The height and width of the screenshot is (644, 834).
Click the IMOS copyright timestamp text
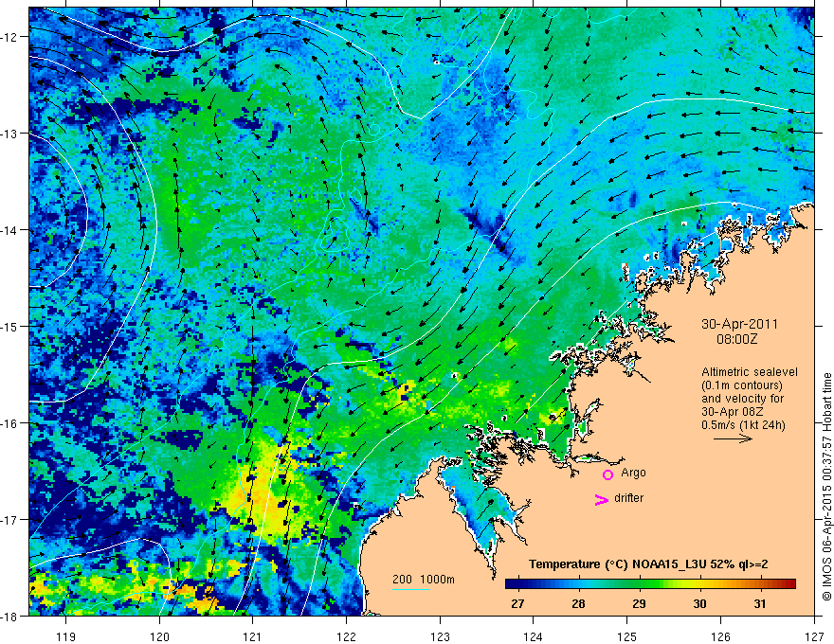tap(826, 487)
